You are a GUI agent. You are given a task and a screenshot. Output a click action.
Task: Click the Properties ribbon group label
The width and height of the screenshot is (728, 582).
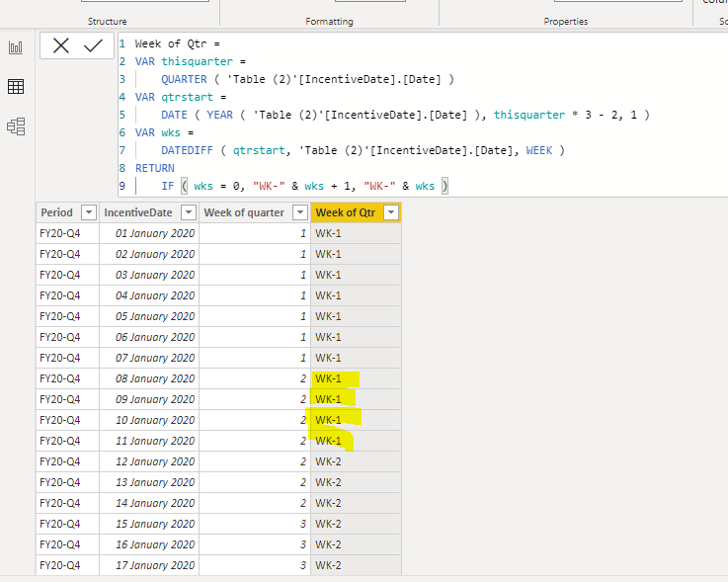tap(565, 22)
